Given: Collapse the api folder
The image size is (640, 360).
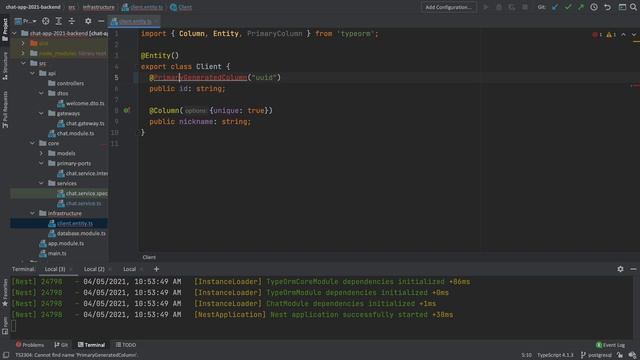Looking at the screenshot, I should (32, 73).
